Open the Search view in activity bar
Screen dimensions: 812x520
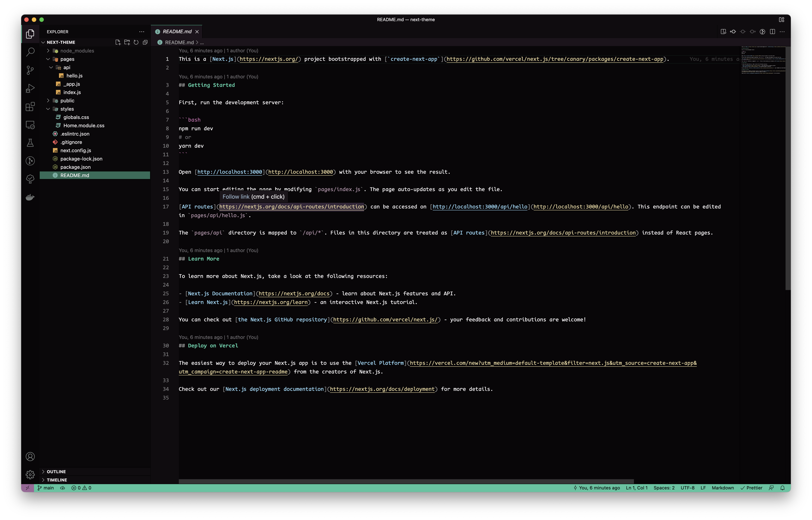pos(30,52)
